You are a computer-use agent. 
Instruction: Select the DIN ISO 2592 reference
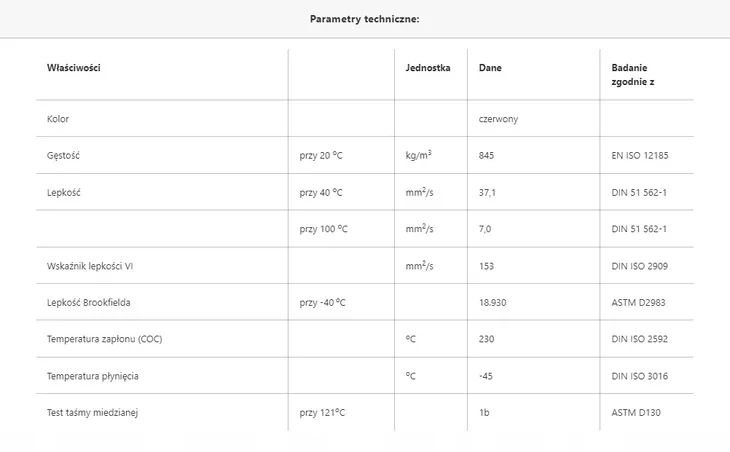(640, 339)
